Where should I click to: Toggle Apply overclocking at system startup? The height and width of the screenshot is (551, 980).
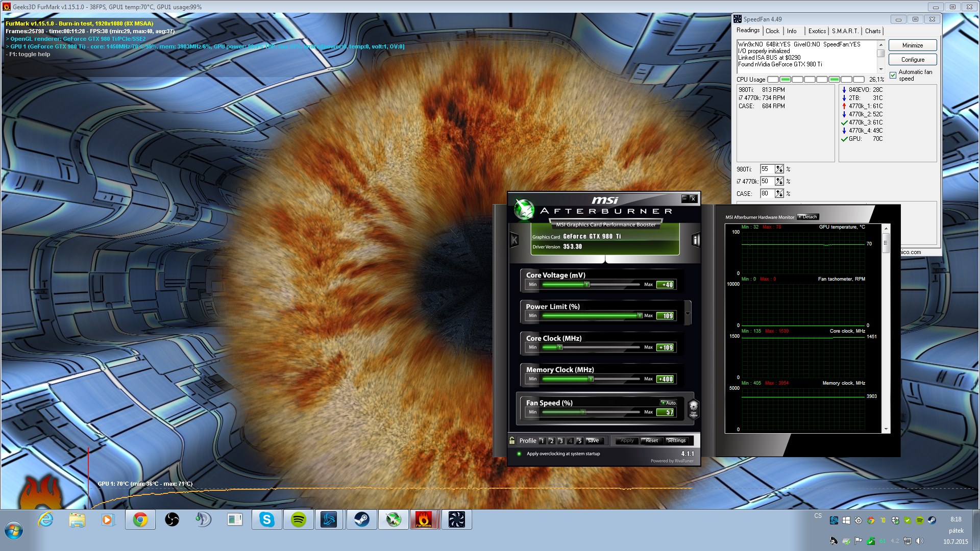[x=519, y=454]
